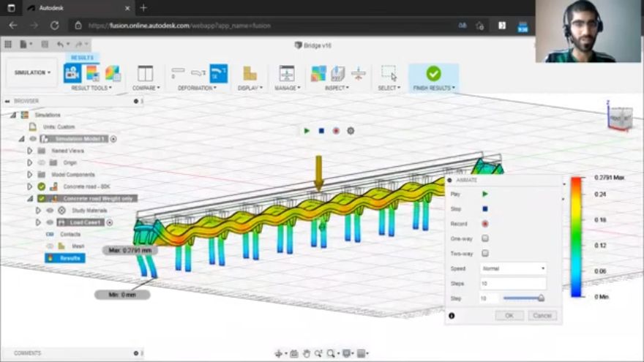Click the animation settings gear above the model
The width and height of the screenshot is (644, 362).
coord(351,131)
